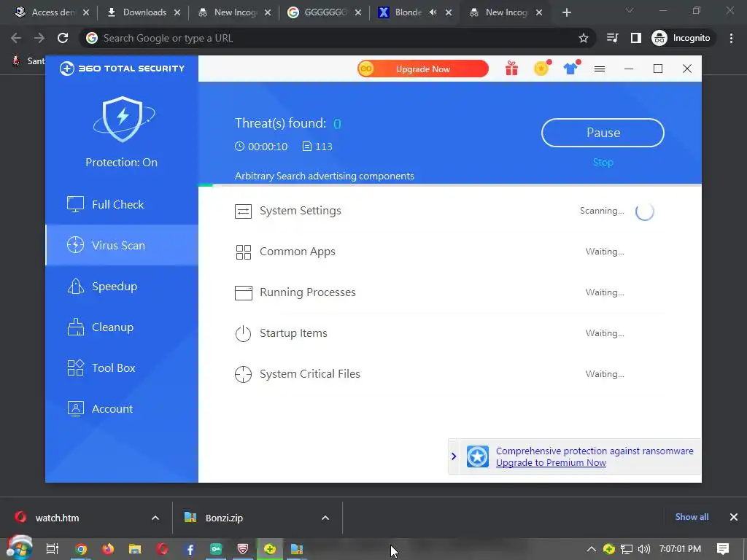
Task: Open the Cleanup section
Action: 122,327
